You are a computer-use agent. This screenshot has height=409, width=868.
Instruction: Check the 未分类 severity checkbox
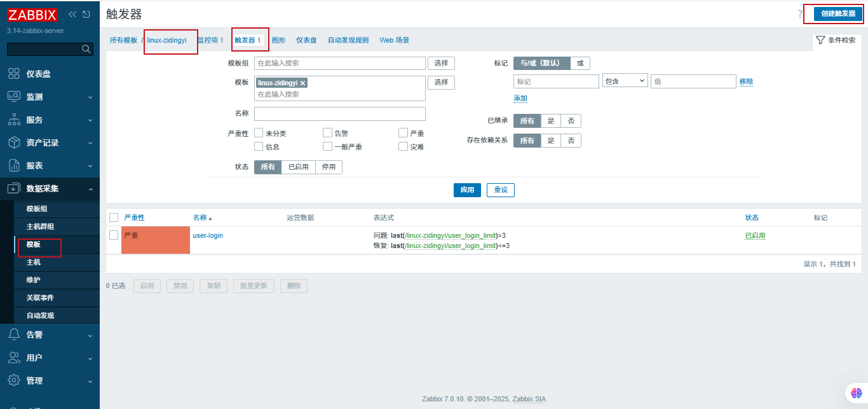[259, 133]
